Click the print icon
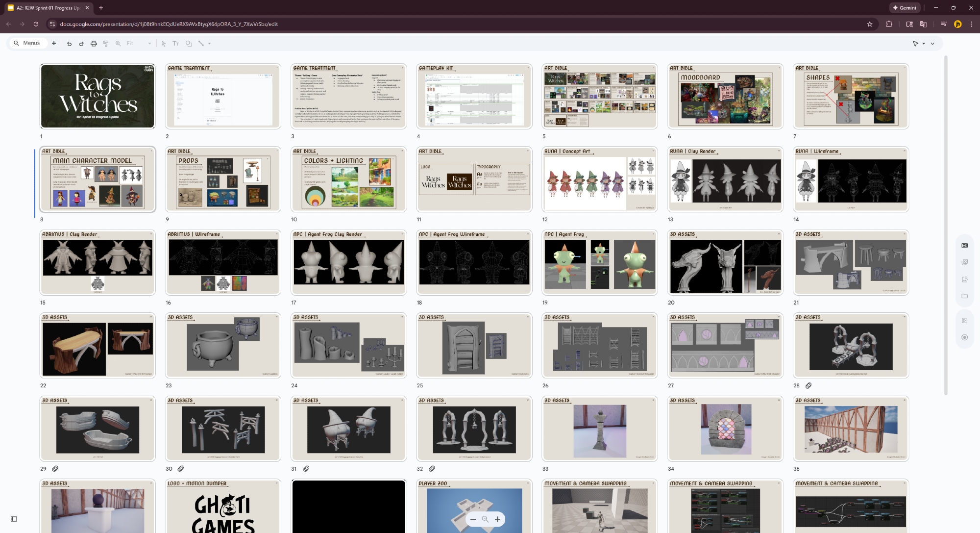The height and width of the screenshot is (533, 980). pyautogui.click(x=94, y=44)
